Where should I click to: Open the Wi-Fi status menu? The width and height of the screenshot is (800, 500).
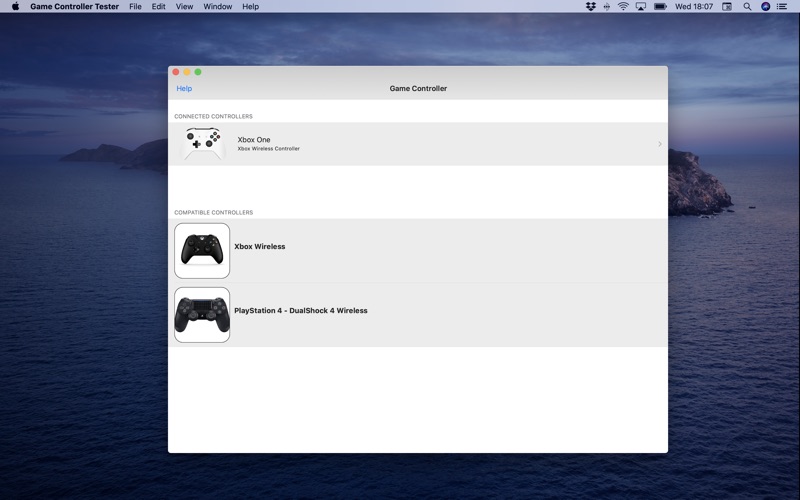pos(623,6)
